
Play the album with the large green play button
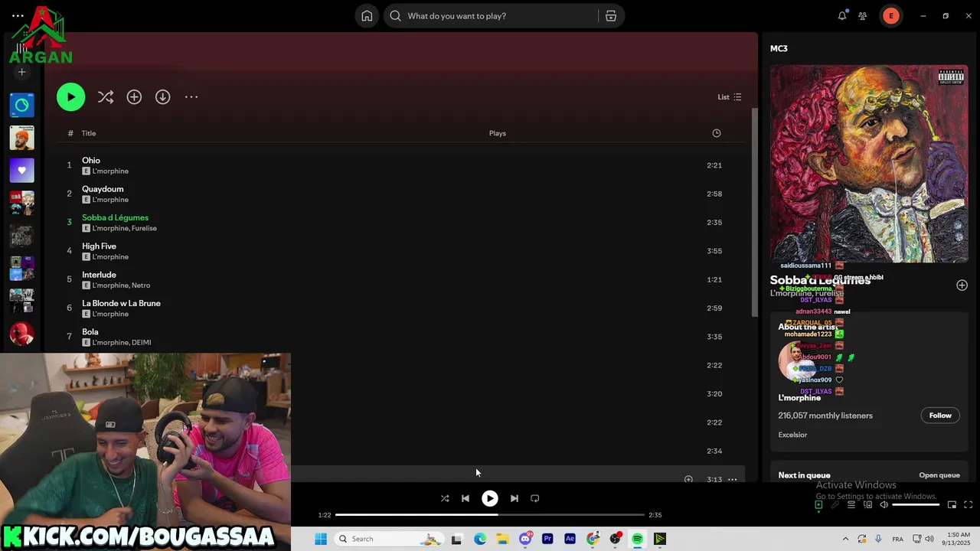70,97
